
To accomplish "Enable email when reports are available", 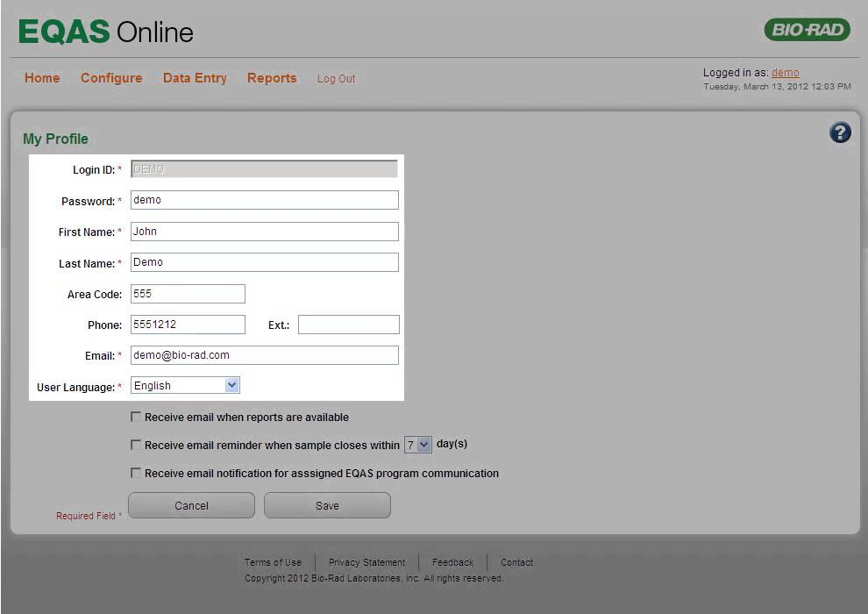I will click(136, 417).
